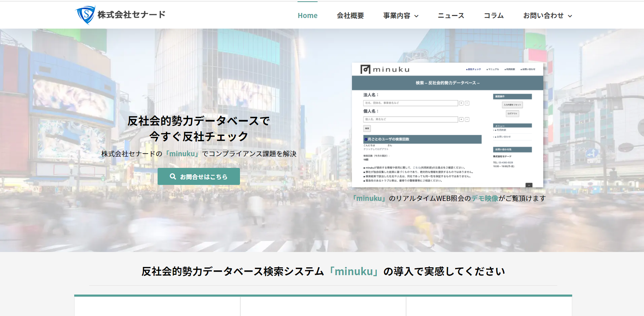Viewport: 644px width, 316px height.
Task: Click the scroll-to-top arrow in demo image
Action: tap(529, 185)
